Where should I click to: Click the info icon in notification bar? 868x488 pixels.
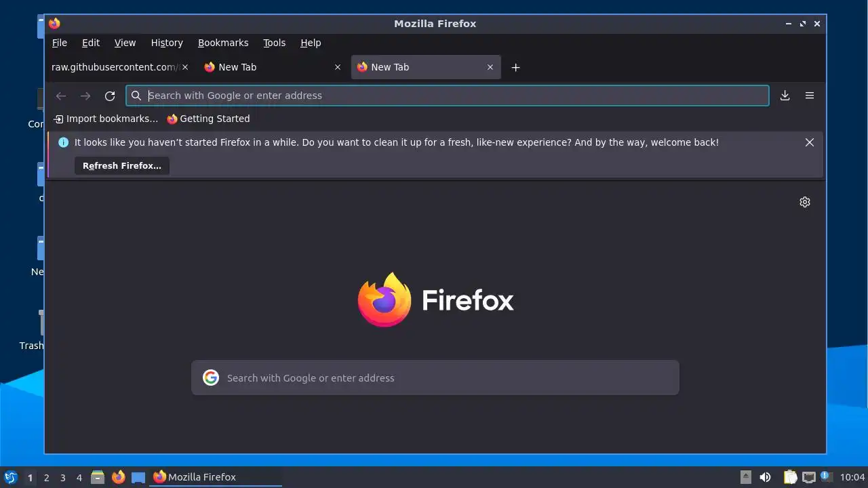pos(64,142)
